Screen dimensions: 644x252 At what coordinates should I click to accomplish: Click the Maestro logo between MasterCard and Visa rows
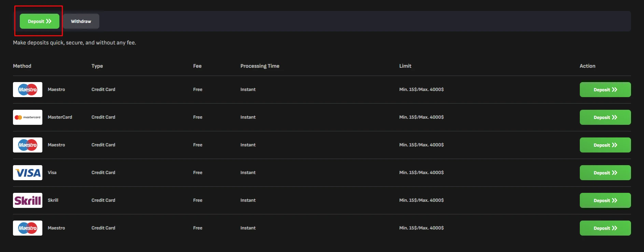click(28, 145)
